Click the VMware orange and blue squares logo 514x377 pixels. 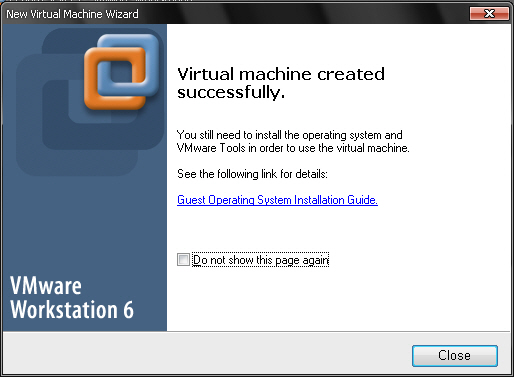pyautogui.click(x=121, y=72)
